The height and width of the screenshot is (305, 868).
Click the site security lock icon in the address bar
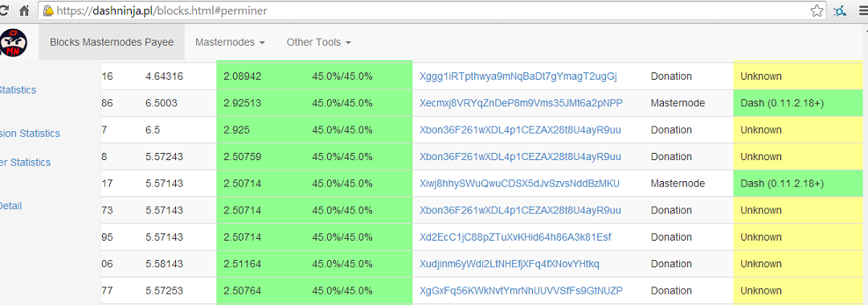49,10
